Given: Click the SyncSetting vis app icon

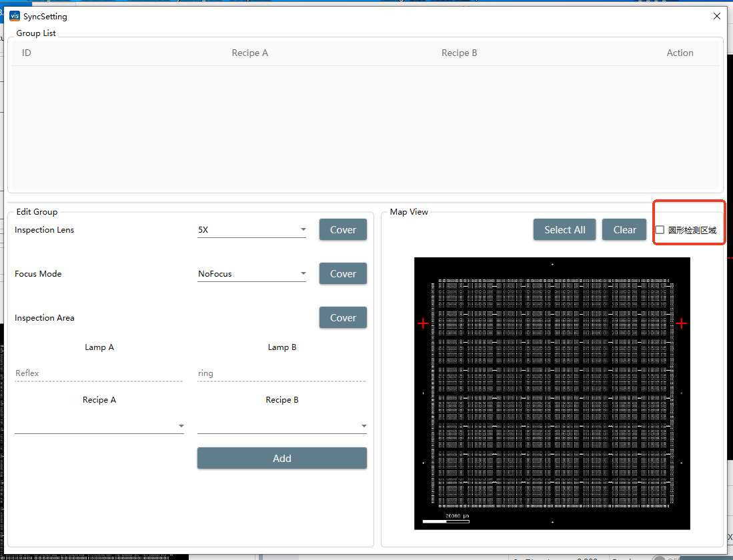Looking at the screenshot, I should coord(15,16).
